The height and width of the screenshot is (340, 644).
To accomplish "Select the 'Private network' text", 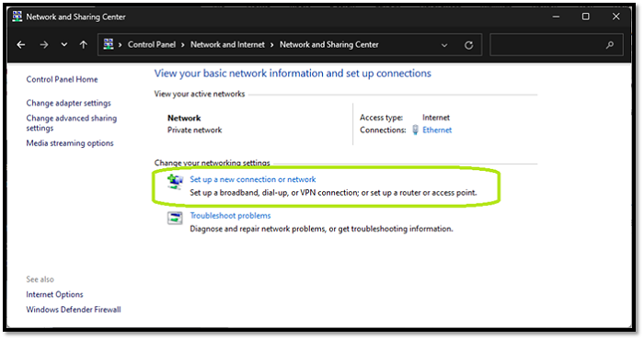I will (195, 130).
